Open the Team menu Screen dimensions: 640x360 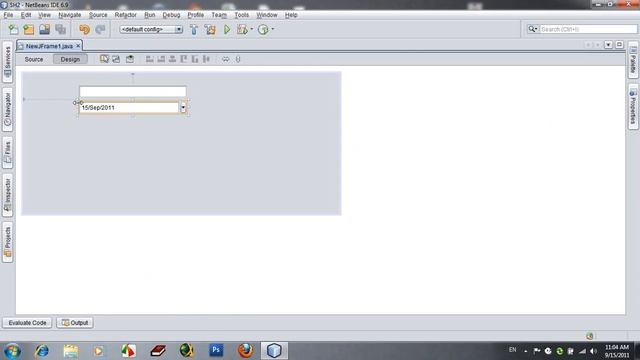click(x=219, y=15)
